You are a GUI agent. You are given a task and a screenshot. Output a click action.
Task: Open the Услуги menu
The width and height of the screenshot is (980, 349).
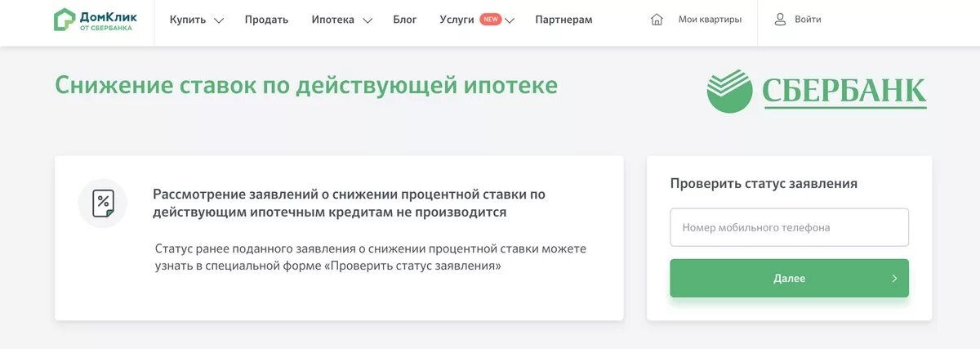point(457,20)
